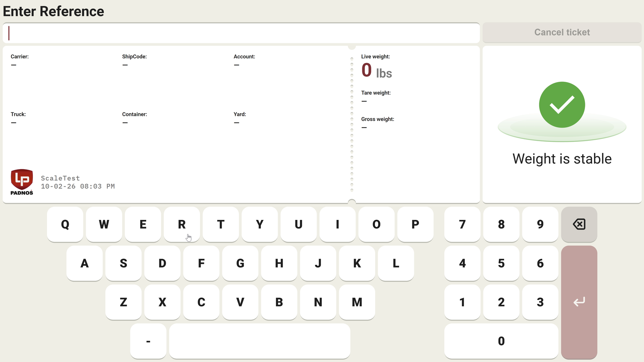644x362 pixels.
Task: Tap the number 8 key
Action: pyautogui.click(x=501, y=224)
